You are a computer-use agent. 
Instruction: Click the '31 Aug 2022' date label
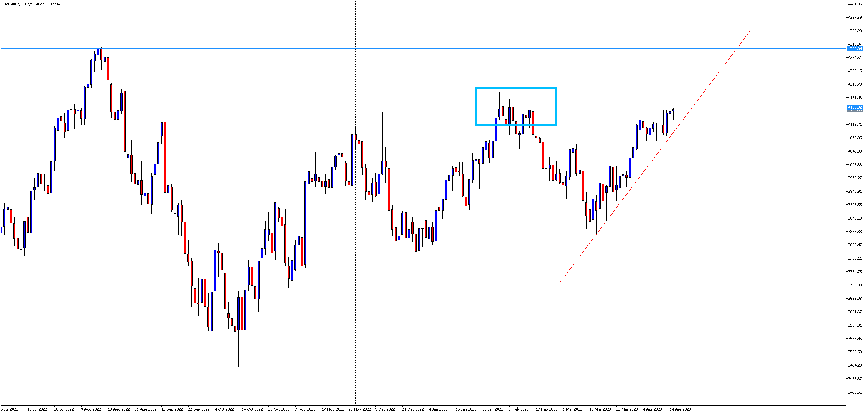[x=146, y=409]
